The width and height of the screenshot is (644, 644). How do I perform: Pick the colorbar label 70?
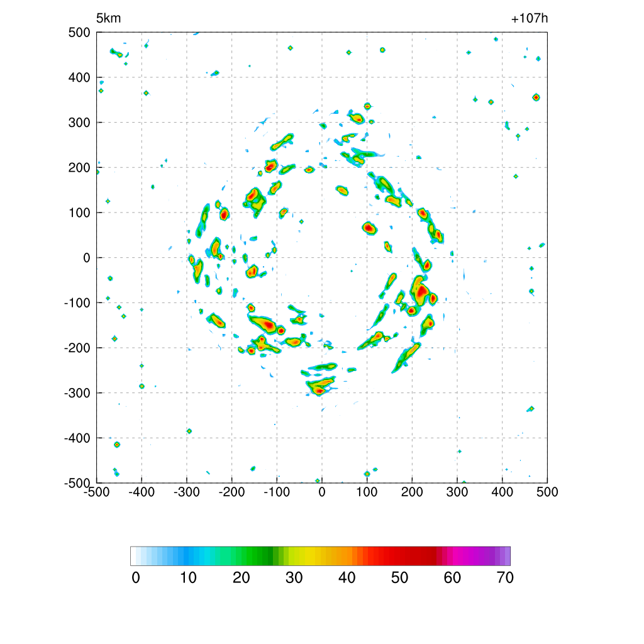pos(505,578)
